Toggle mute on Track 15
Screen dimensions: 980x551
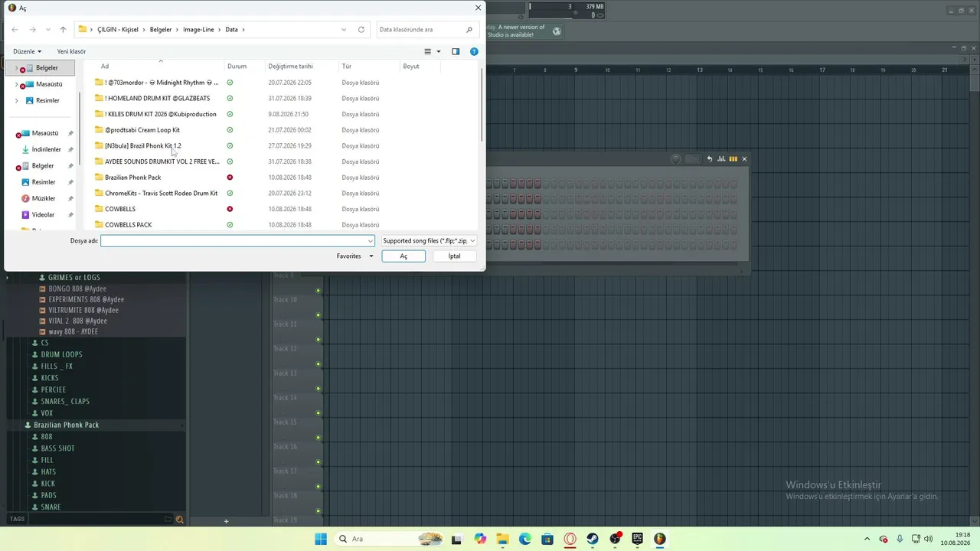[x=318, y=438]
